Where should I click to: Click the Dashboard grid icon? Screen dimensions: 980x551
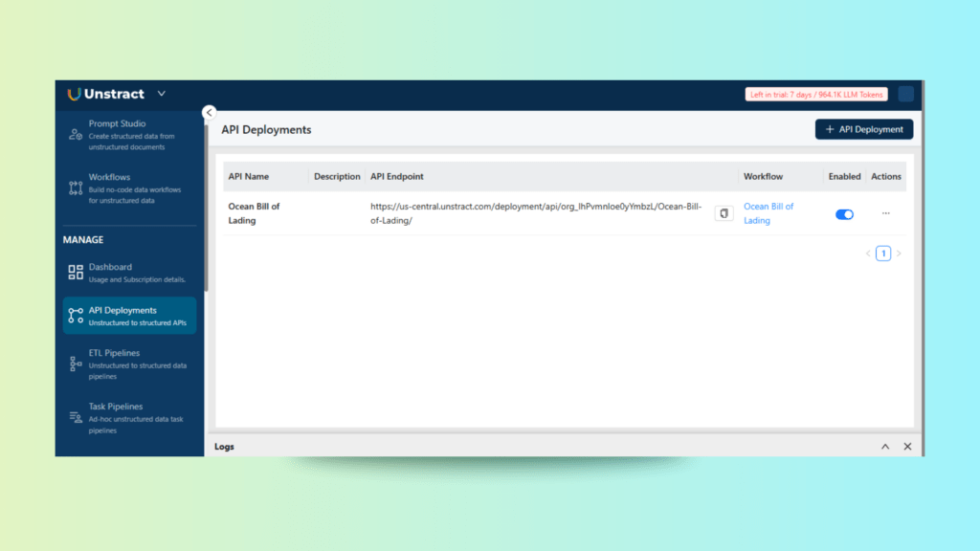tap(76, 273)
